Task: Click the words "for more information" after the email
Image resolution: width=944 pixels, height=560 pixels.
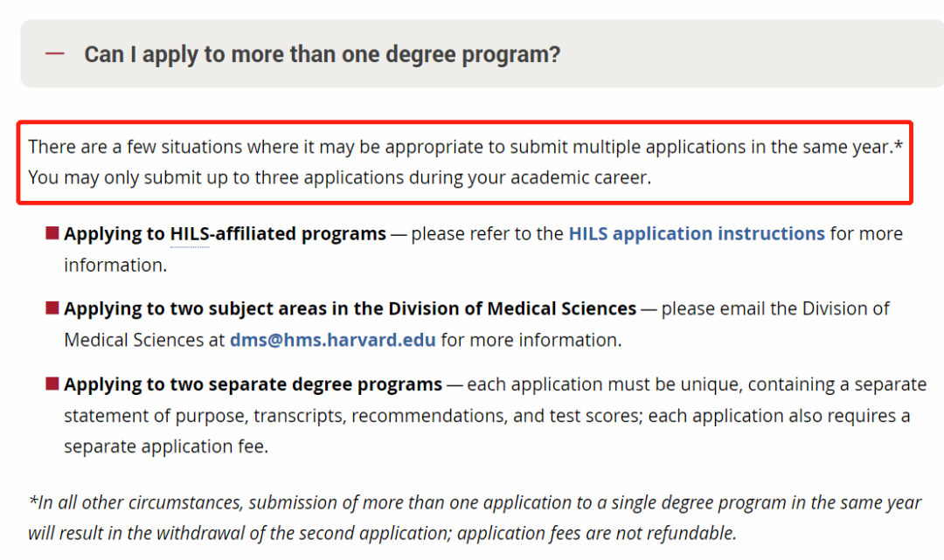Action: (x=531, y=340)
